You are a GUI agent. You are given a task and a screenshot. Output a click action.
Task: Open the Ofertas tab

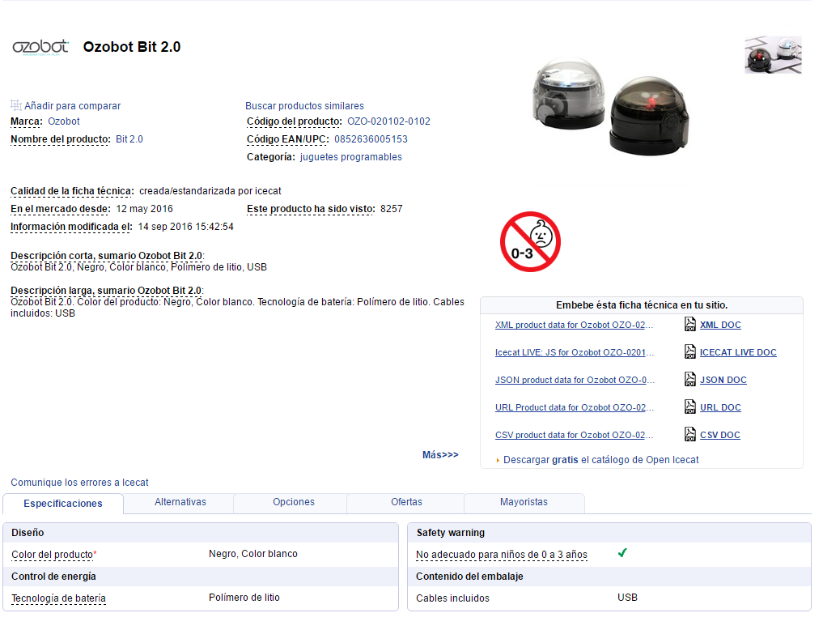pyautogui.click(x=406, y=502)
